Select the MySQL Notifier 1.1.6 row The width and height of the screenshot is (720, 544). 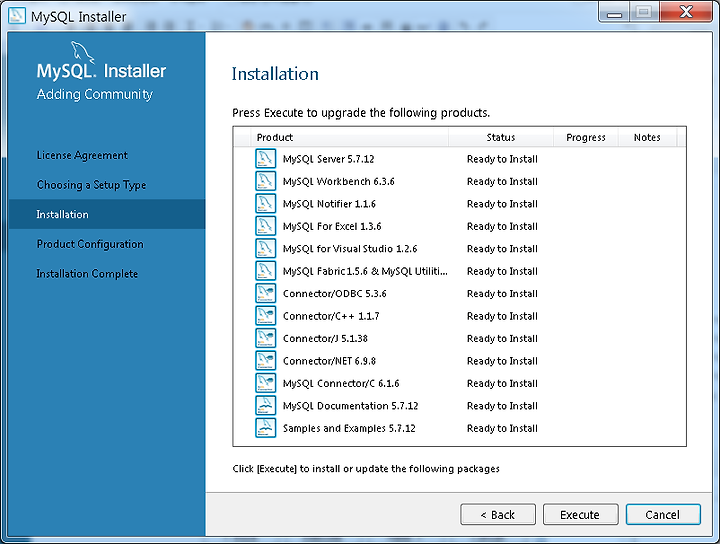coord(459,204)
